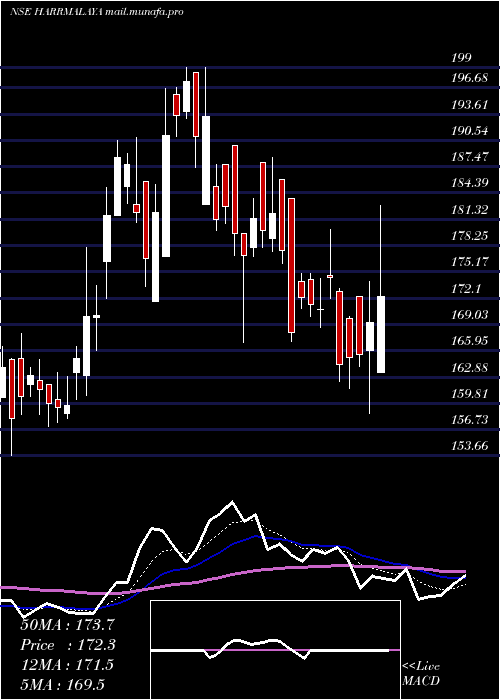Click the 156.73 price axis label
The width and height of the screenshot is (500, 700).
(470, 420)
